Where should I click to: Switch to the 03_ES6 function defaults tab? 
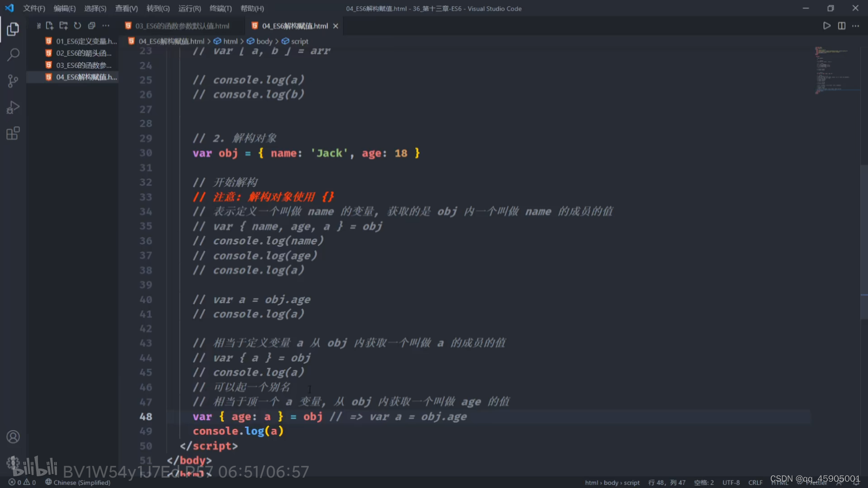pyautogui.click(x=182, y=26)
